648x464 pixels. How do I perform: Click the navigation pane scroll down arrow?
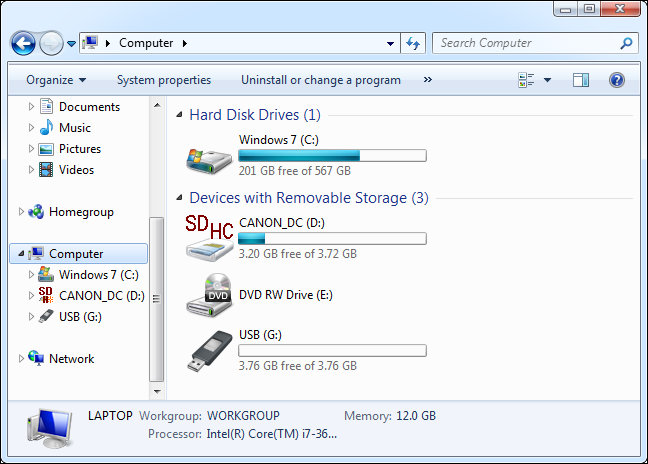tap(157, 391)
